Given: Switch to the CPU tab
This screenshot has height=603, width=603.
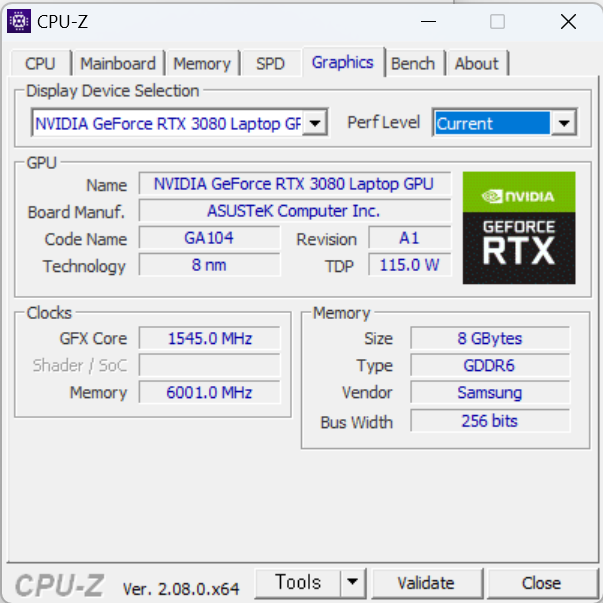Looking at the screenshot, I should (40, 63).
